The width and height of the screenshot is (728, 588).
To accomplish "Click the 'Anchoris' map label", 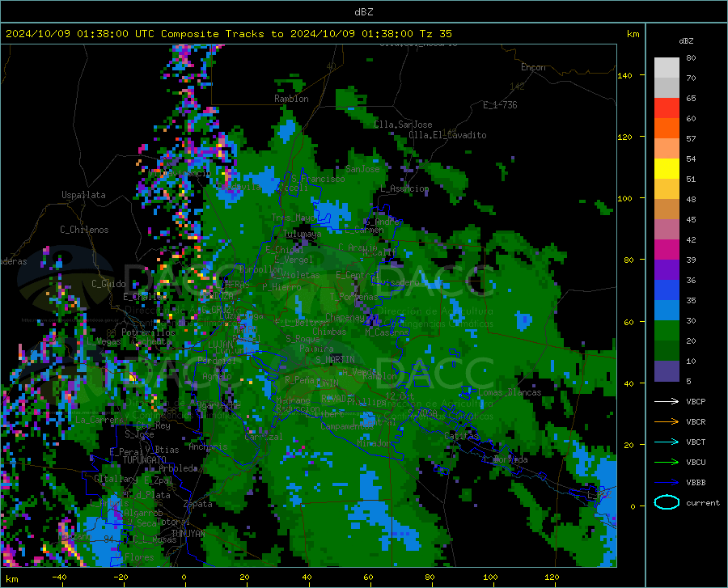I will coord(208,447).
